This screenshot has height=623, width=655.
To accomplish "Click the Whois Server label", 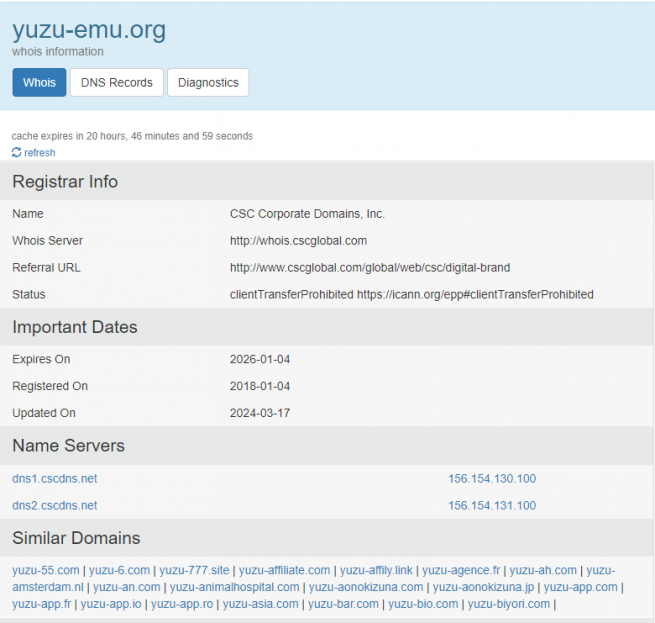I will (x=48, y=241).
